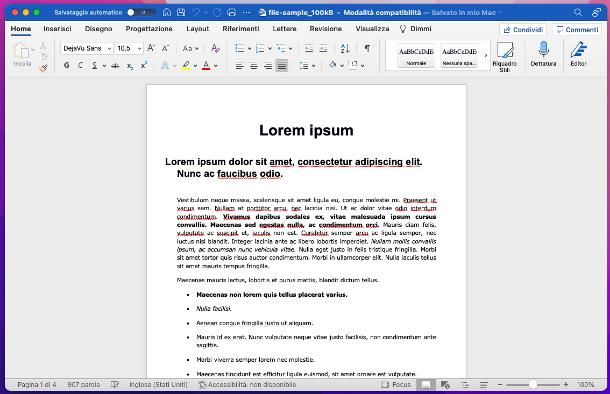Viewport: 610px width, 394px height.
Task: Toggle underline (S) formatting
Action: [x=95, y=66]
